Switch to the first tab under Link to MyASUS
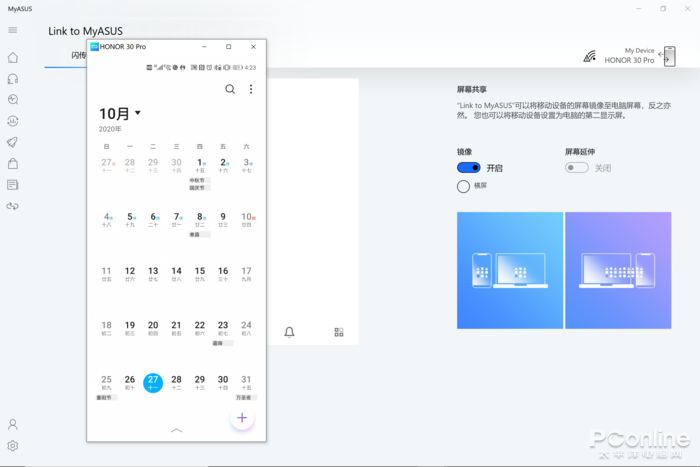Screen dimensions: 700x467 pyautogui.click(x=78, y=57)
